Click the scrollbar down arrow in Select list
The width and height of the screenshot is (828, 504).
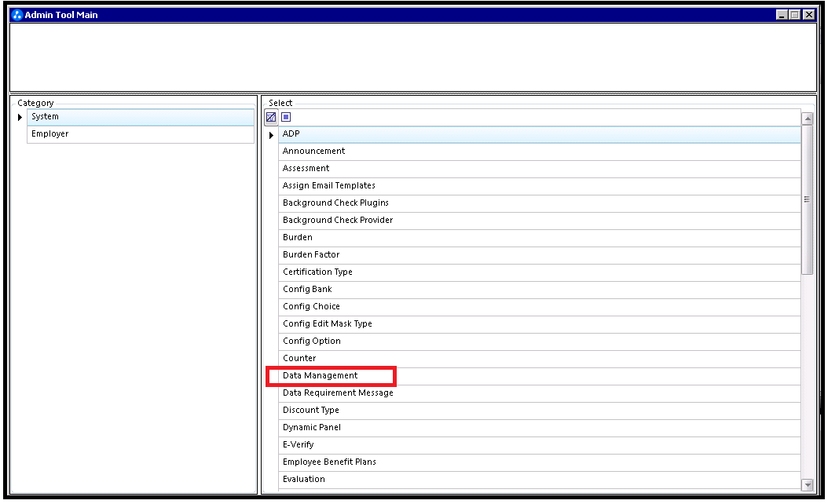click(x=808, y=484)
